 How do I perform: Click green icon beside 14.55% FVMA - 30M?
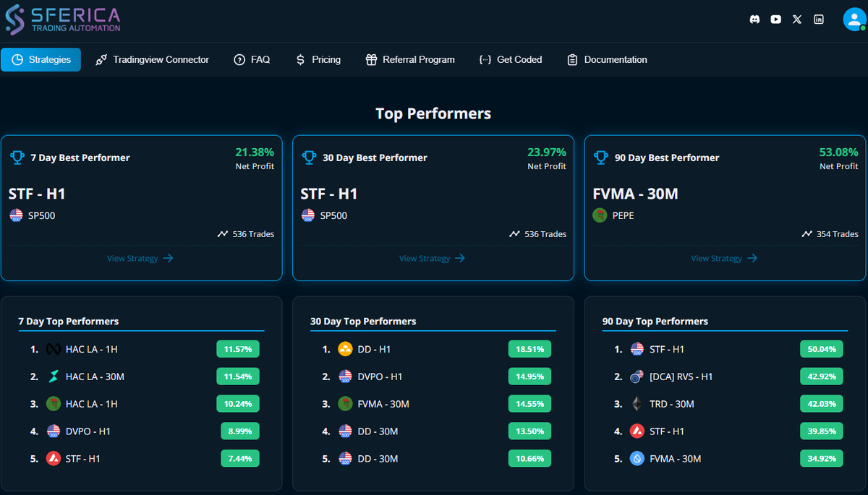point(345,404)
